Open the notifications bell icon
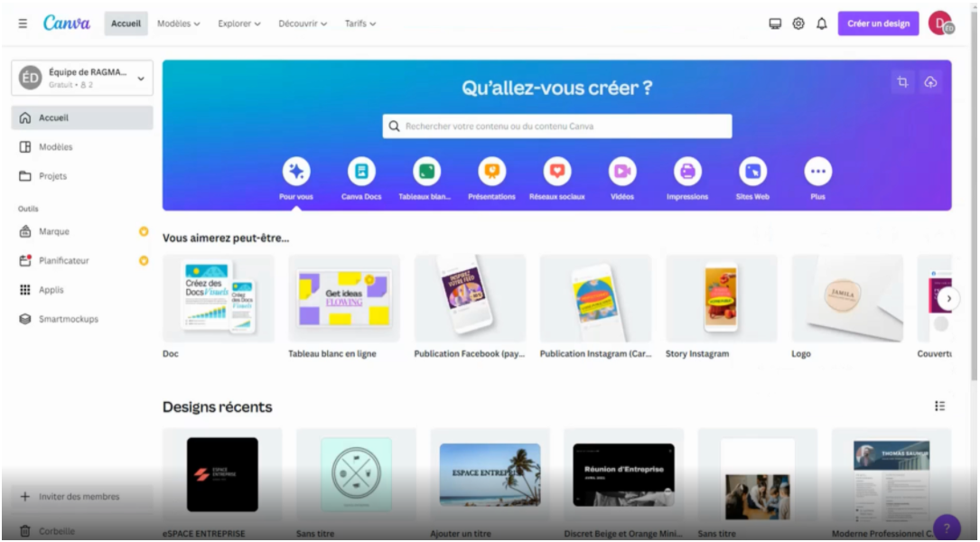Screen dimensions: 980x542 click(x=822, y=23)
